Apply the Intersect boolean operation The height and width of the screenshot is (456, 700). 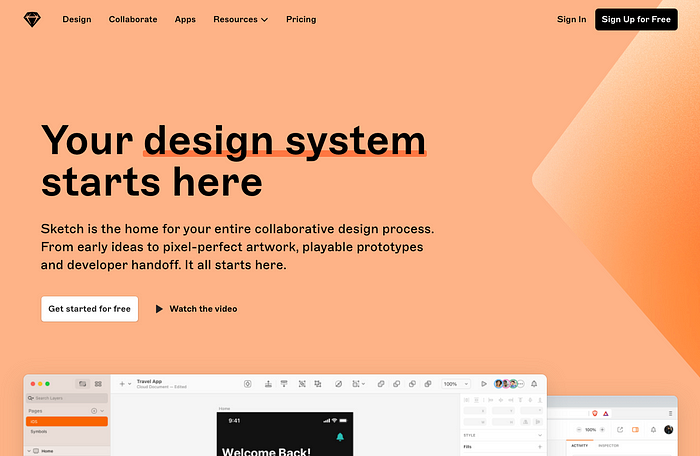tap(412, 384)
